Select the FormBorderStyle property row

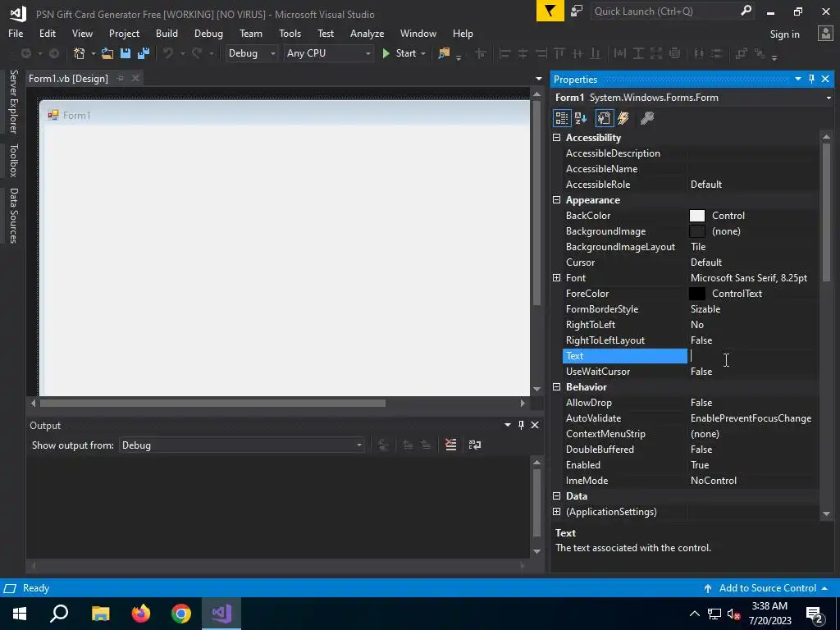pos(691,309)
